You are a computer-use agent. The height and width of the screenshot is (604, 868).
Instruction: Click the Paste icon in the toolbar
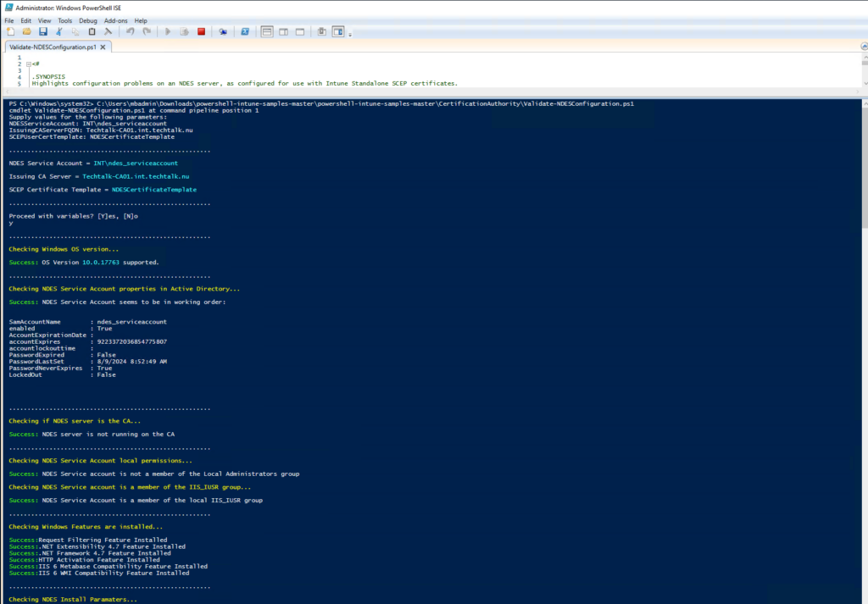click(x=91, y=31)
